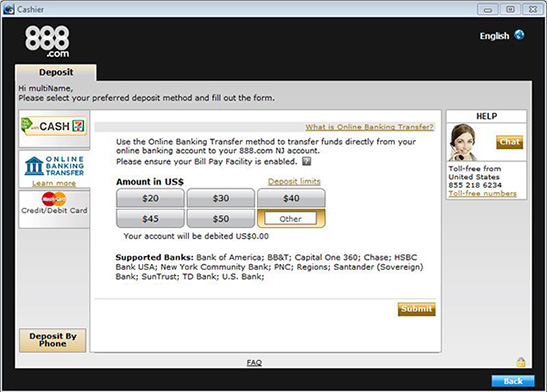Open the FAQ link
Image resolution: width=547 pixels, height=392 pixels.
coord(254,363)
